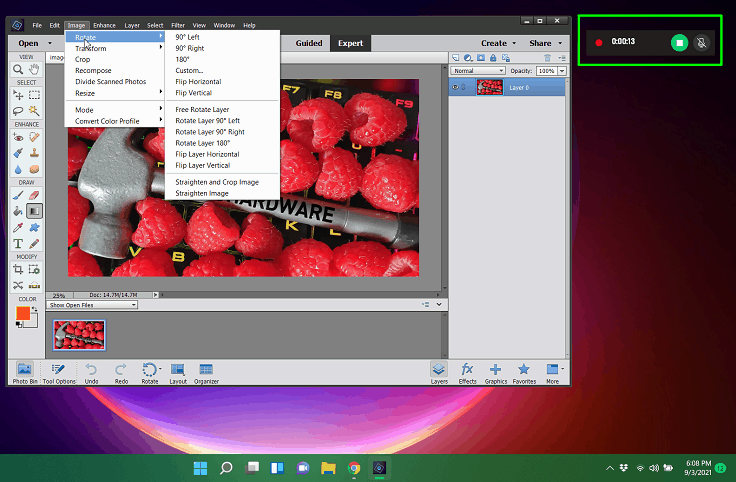Open the document info status arrow

(x=155, y=295)
